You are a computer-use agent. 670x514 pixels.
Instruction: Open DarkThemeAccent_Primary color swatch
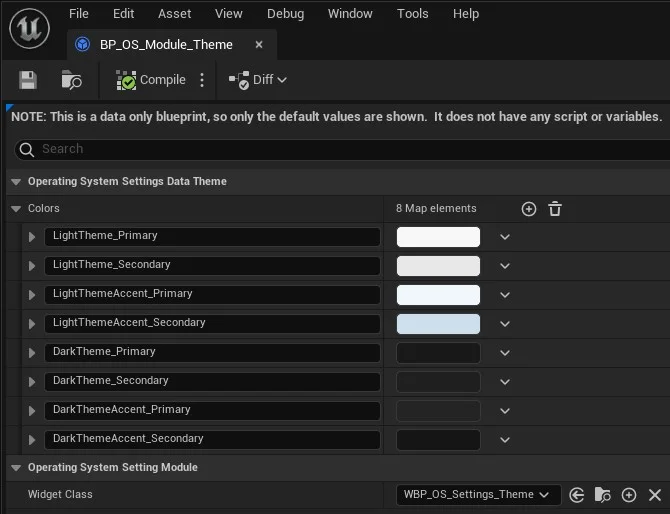pos(438,411)
